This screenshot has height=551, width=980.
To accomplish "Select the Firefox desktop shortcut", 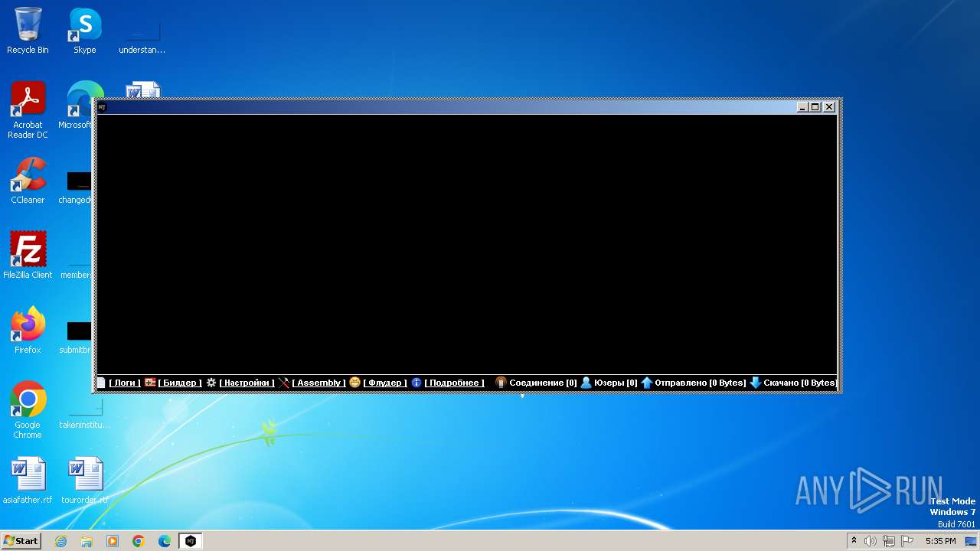I will pyautogui.click(x=28, y=330).
